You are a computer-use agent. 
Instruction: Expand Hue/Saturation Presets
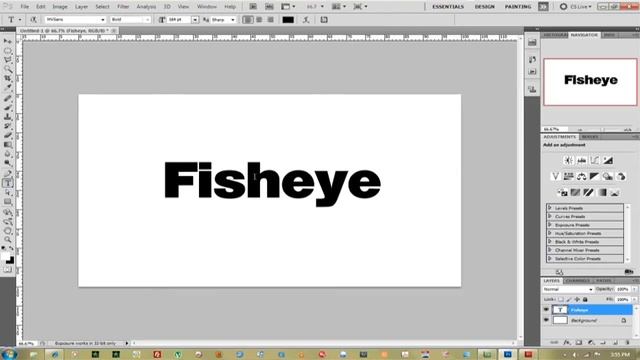click(x=550, y=233)
